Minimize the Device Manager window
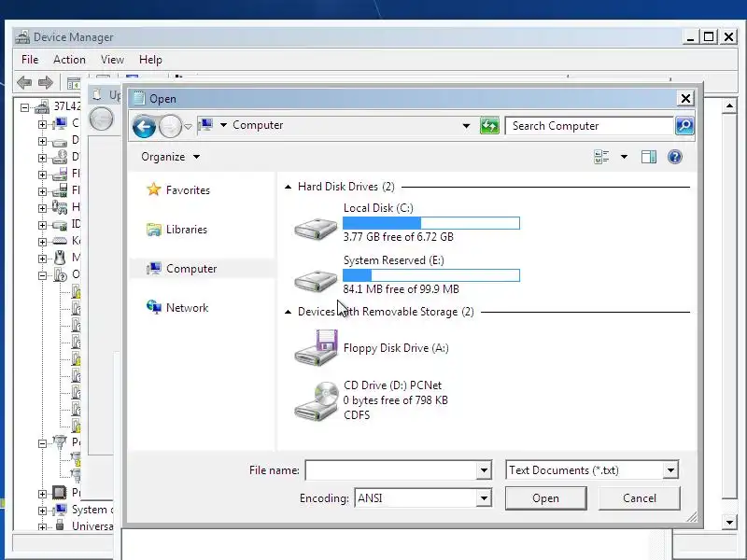747x560 pixels. [x=690, y=36]
